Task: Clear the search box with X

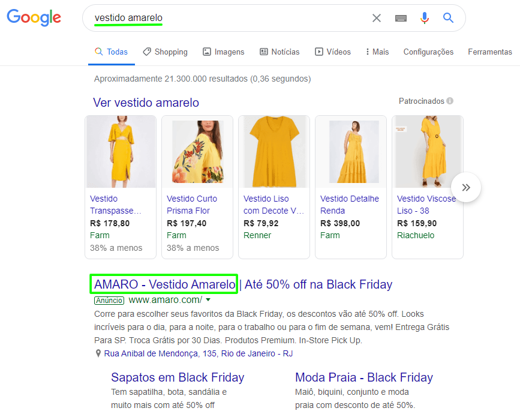Action: [377, 18]
